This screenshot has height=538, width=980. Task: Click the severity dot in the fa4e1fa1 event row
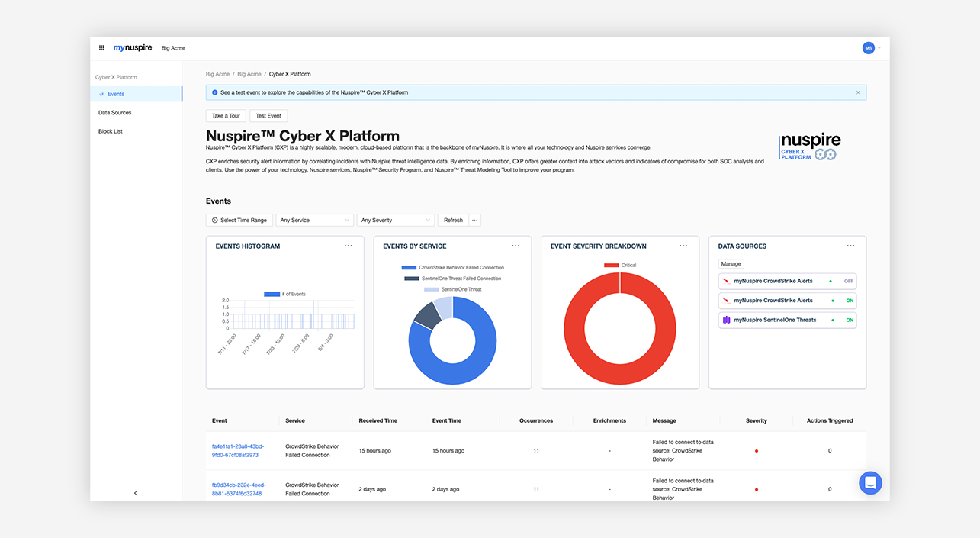click(x=757, y=451)
